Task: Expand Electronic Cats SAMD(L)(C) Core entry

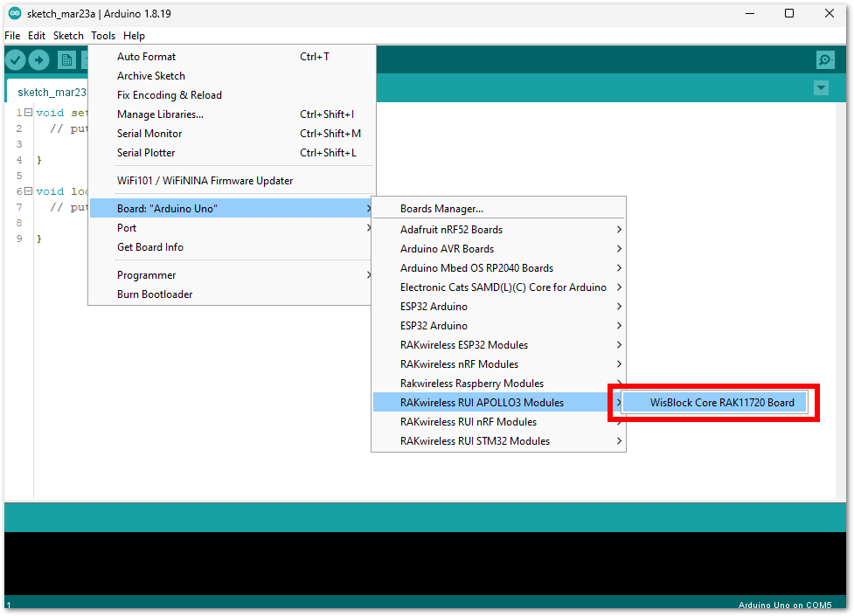Action: pos(498,287)
